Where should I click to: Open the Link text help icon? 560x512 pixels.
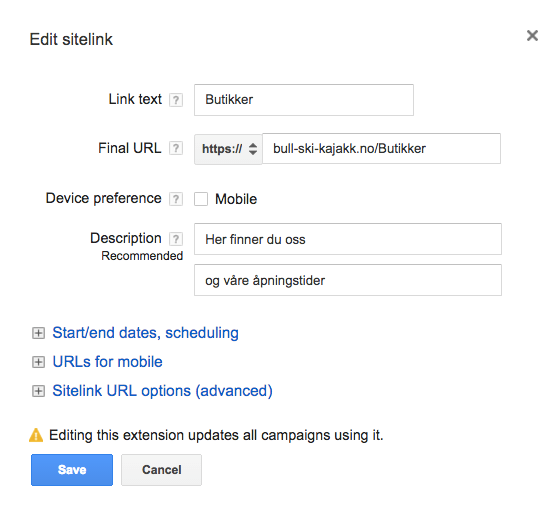click(x=176, y=100)
